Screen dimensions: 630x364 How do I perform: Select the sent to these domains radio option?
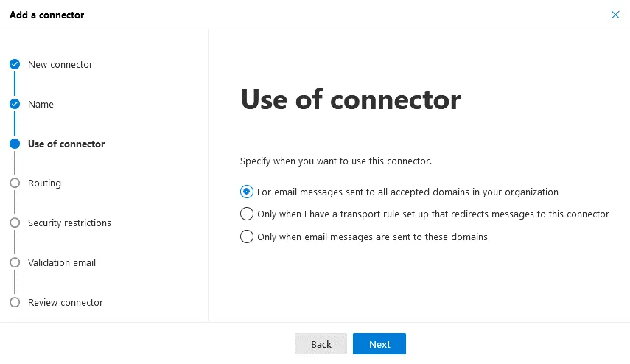[x=247, y=237]
